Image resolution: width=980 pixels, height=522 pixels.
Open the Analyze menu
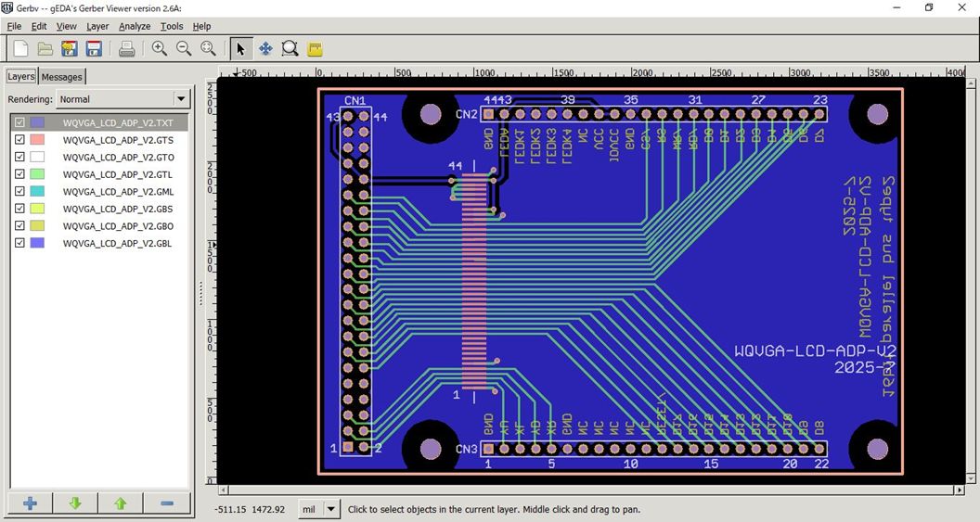pyautogui.click(x=135, y=26)
